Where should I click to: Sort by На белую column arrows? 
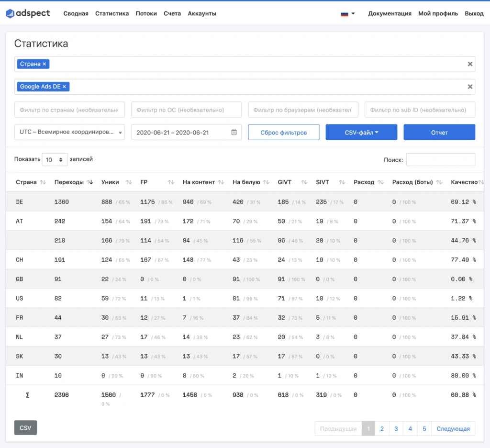click(x=266, y=182)
